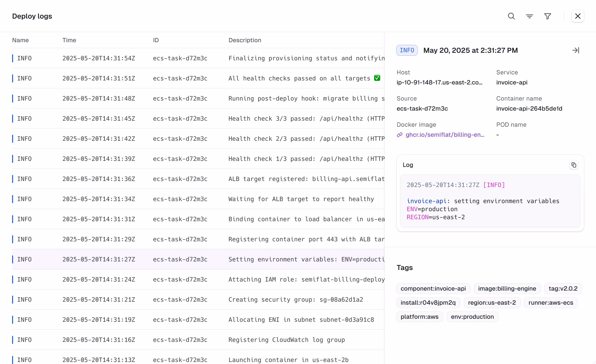Click the Description column header
This screenshot has width=596, height=364.
pos(245,40)
